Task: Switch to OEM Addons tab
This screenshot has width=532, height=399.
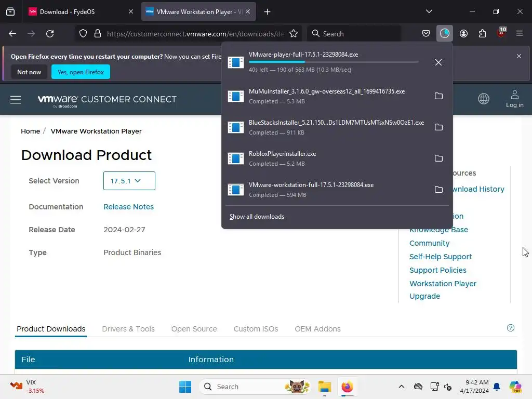Action: click(x=317, y=329)
